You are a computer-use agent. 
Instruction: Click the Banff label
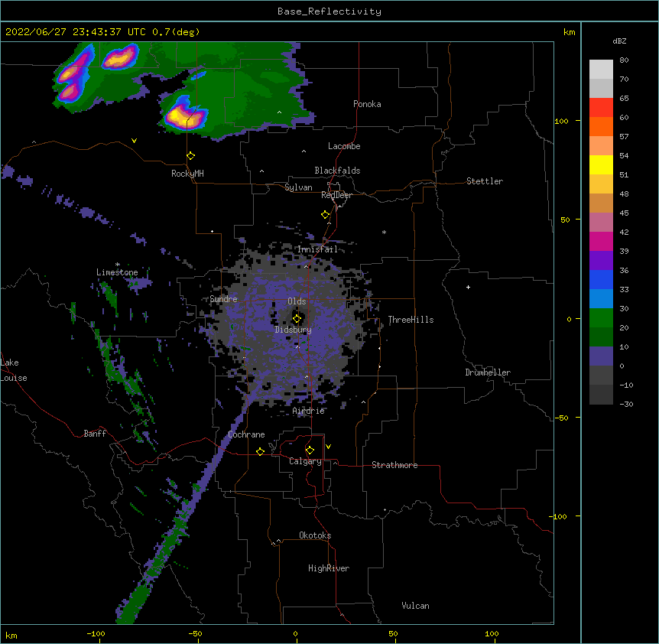(95, 434)
